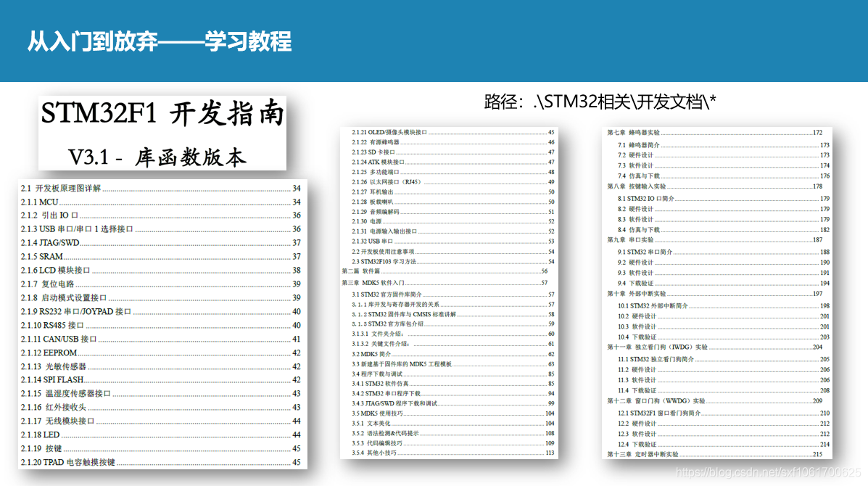Click the row '2.1.7 复位电路'
868x486 pixels.
click(160, 284)
